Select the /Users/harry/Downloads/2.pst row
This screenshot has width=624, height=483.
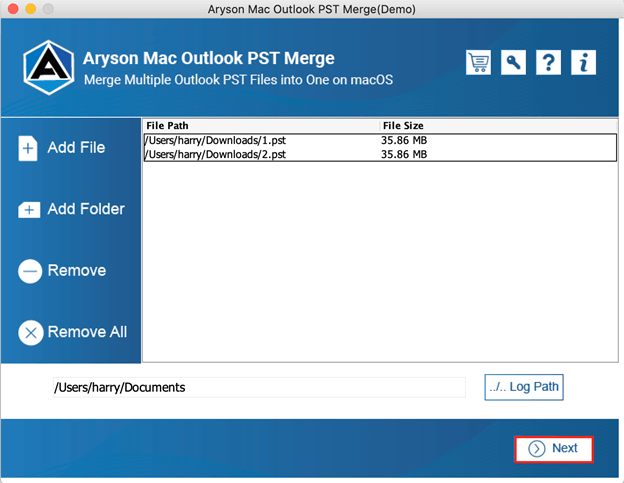pos(380,154)
